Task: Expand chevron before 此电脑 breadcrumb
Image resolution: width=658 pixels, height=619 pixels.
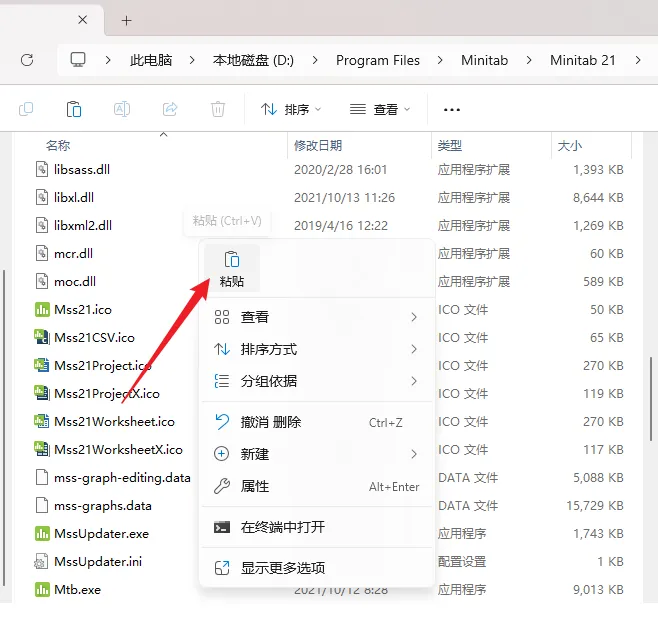Action: 108,60
